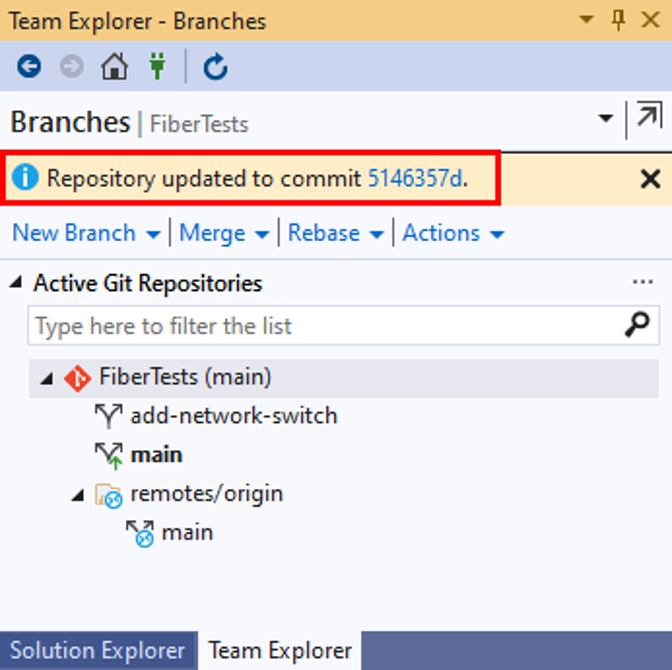Image resolution: width=672 pixels, height=670 pixels.
Task: Dismiss the repository updated notification
Action: point(650,179)
